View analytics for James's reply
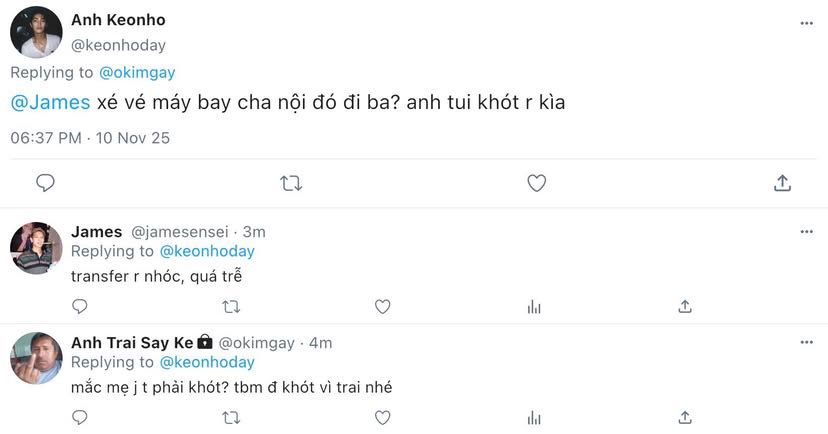Image resolution: width=828 pixels, height=434 pixels. [534, 307]
